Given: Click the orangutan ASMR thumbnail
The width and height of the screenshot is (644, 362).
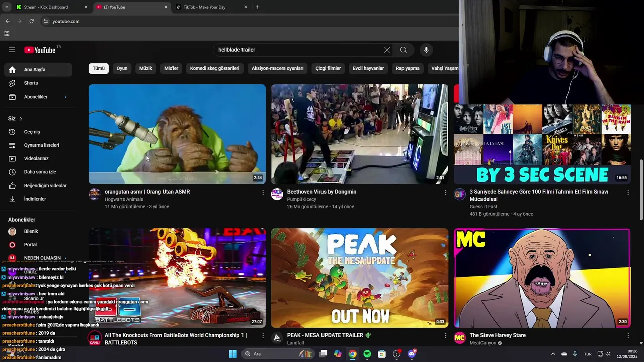Looking at the screenshot, I should tap(177, 134).
